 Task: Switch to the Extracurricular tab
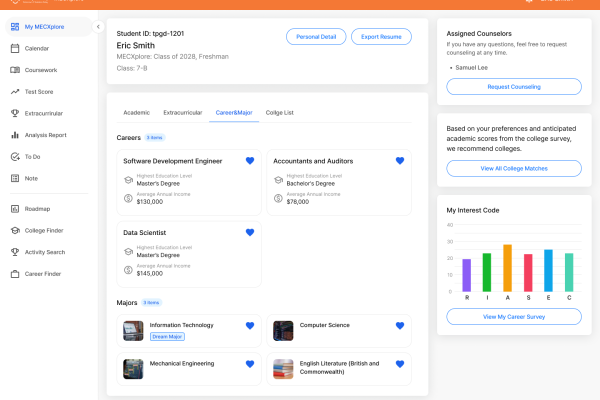(183, 113)
